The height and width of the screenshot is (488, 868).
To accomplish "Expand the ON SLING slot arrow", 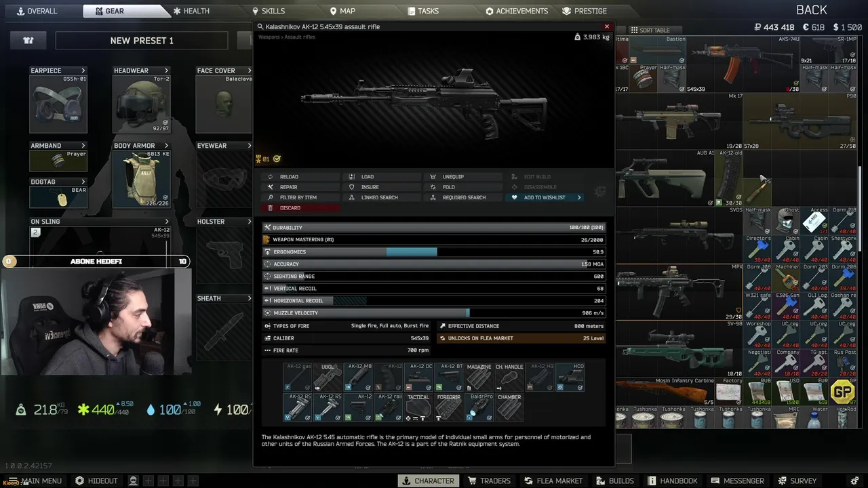I will point(166,222).
